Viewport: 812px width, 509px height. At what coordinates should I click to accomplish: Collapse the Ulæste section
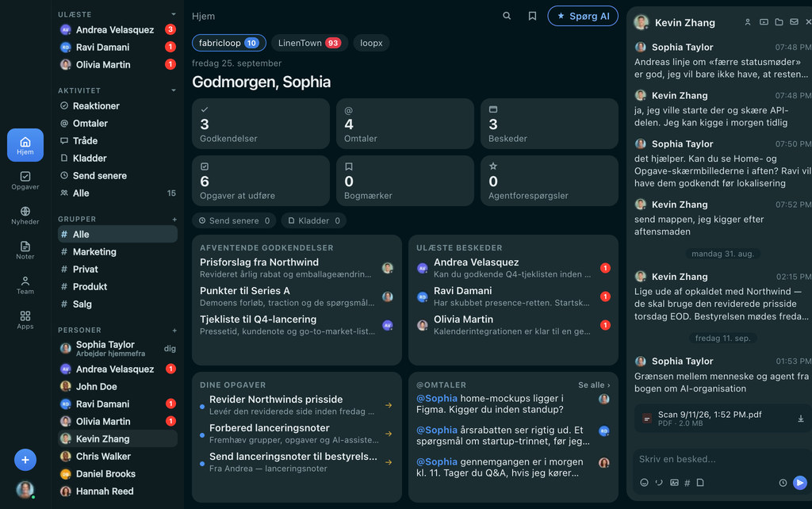[174, 14]
